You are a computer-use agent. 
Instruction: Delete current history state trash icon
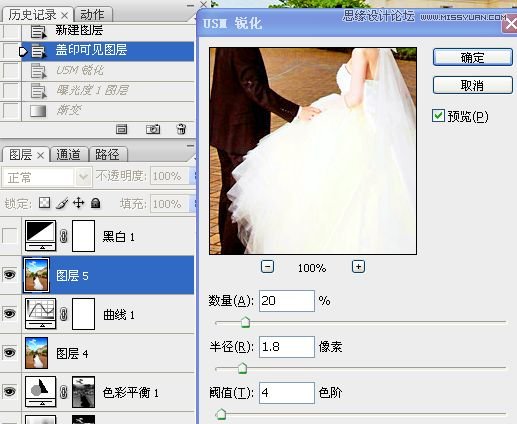click(181, 129)
